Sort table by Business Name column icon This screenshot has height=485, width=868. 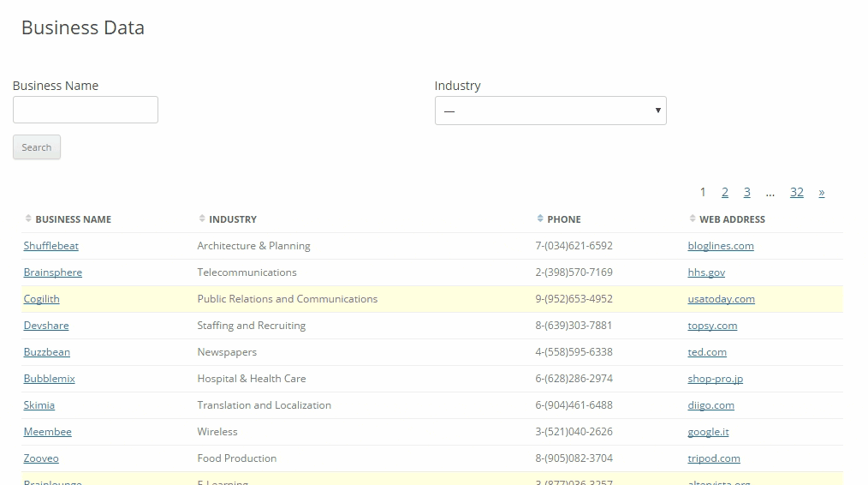point(28,219)
